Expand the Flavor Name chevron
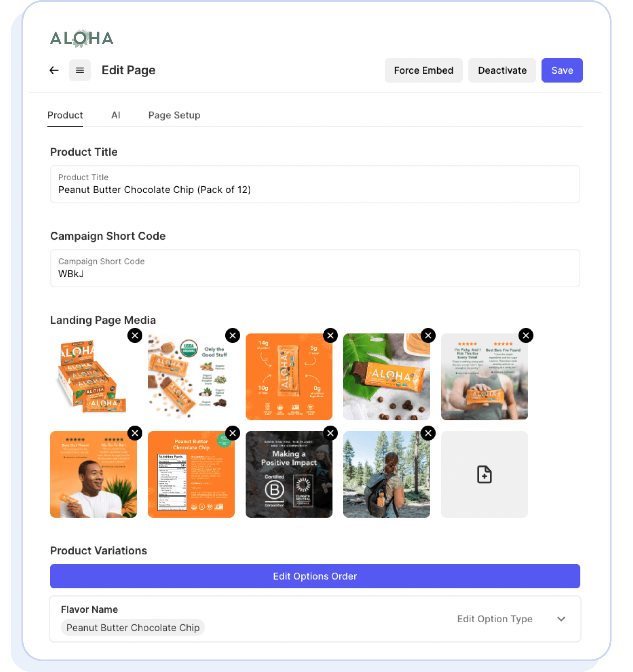The height and width of the screenshot is (672, 633). click(x=561, y=619)
